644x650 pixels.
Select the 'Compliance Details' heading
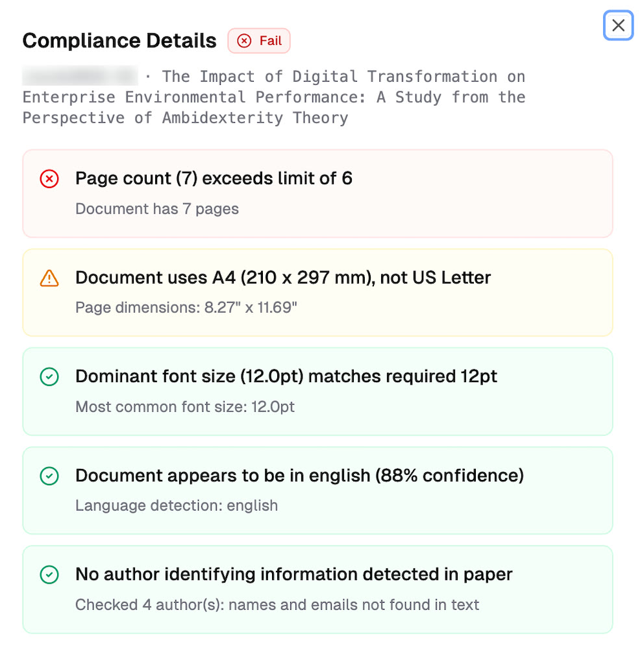(x=119, y=41)
